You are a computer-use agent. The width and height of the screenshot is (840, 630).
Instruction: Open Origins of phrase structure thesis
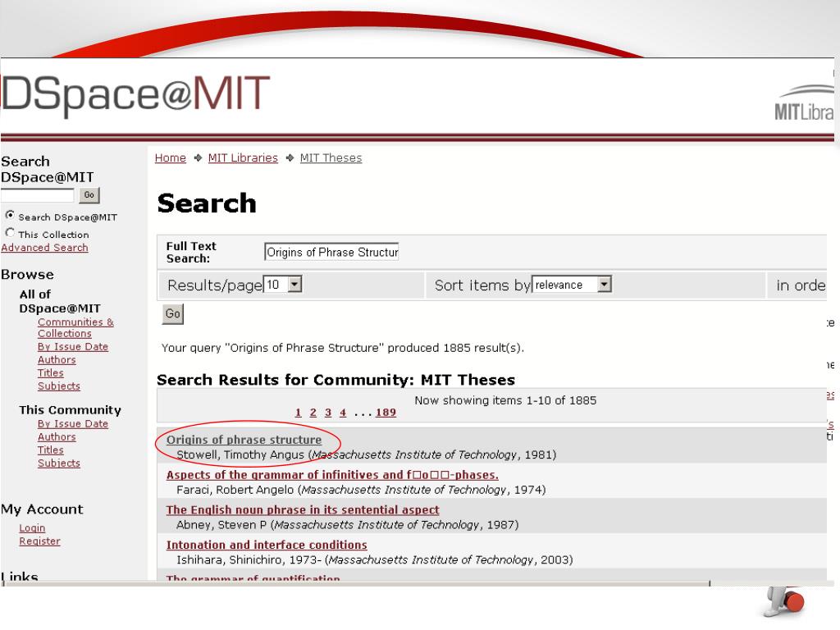pos(244,440)
